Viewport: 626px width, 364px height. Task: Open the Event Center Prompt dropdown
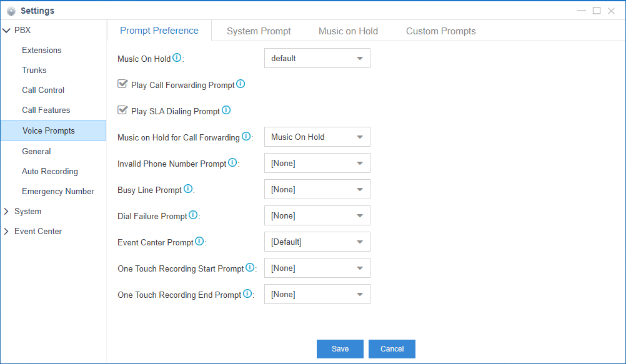pyautogui.click(x=317, y=242)
